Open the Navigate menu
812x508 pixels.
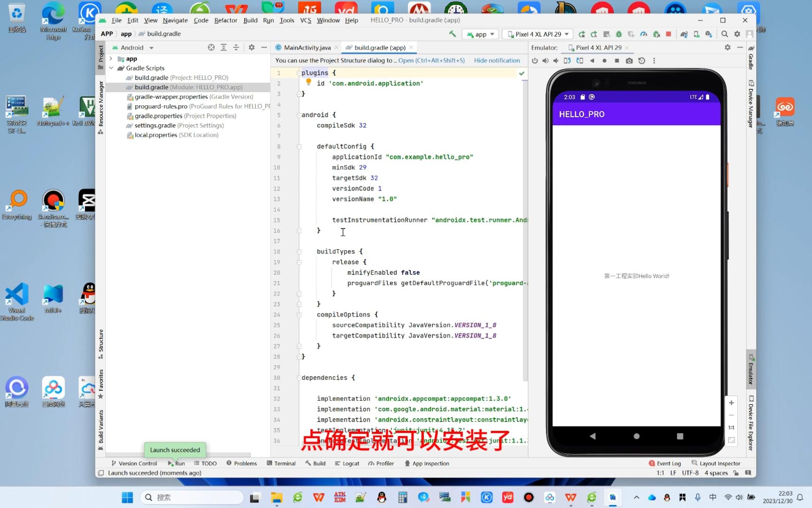coord(175,20)
